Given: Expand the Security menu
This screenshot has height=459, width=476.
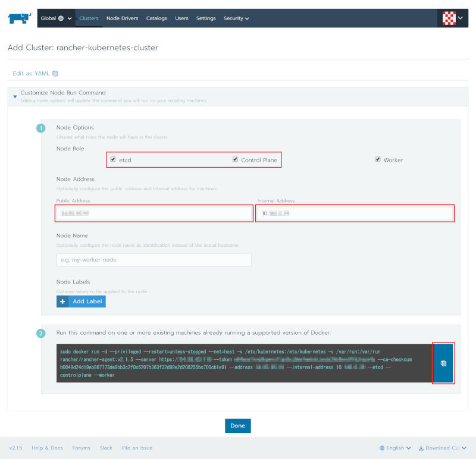Looking at the screenshot, I should [236, 18].
